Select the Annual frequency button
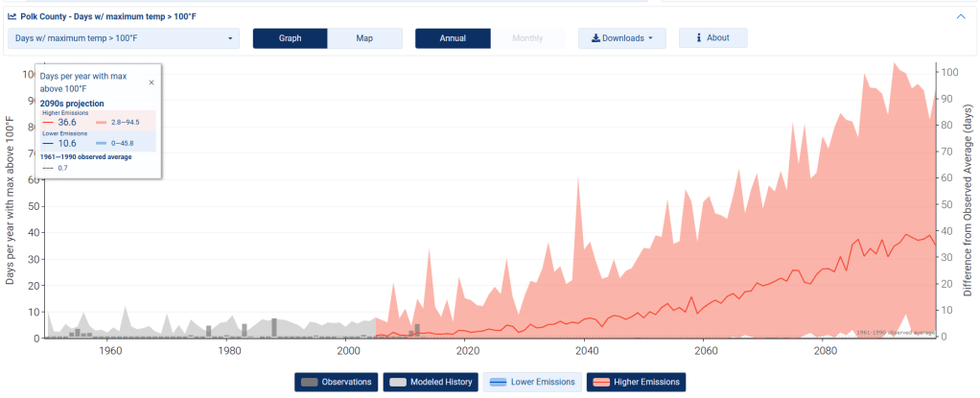 point(453,38)
